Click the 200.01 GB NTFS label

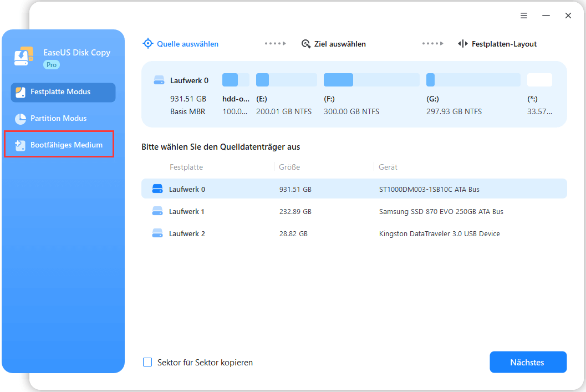pos(284,111)
